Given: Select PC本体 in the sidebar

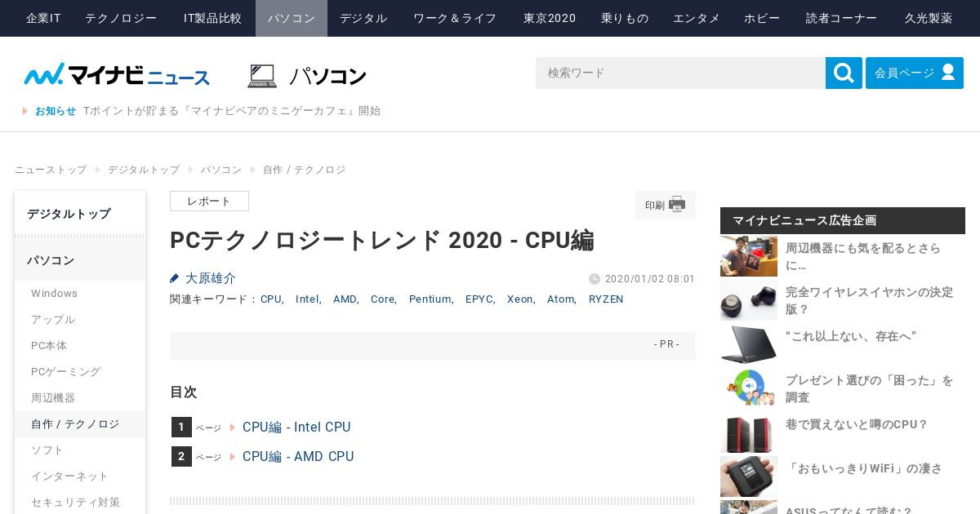Looking at the screenshot, I should (x=80, y=346).
